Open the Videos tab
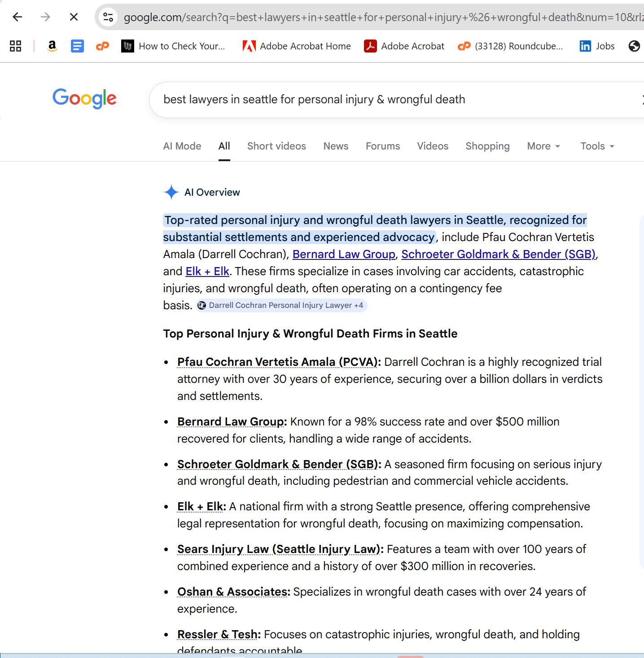The image size is (644, 658). 433,146
